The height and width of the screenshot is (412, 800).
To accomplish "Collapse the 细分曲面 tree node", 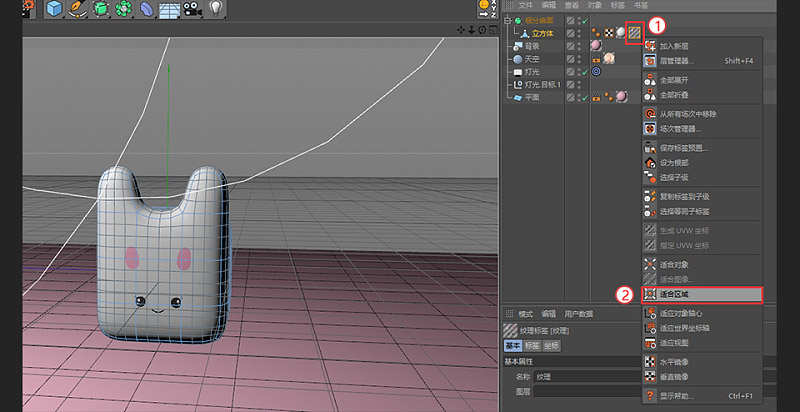I will 507,21.
